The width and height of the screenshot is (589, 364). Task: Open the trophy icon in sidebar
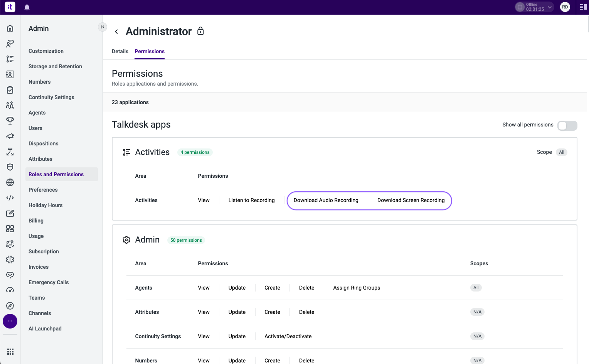pyautogui.click(x=10, y=121)
